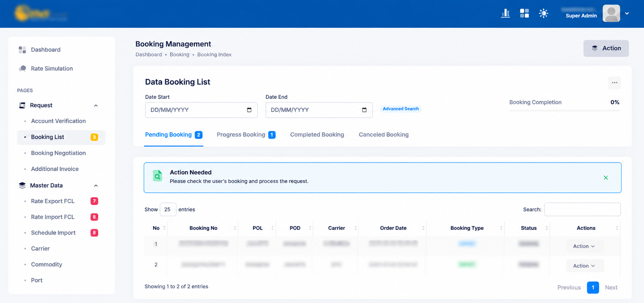Click the Previous pagination button

pyautogui.click(x=569, y=287)
